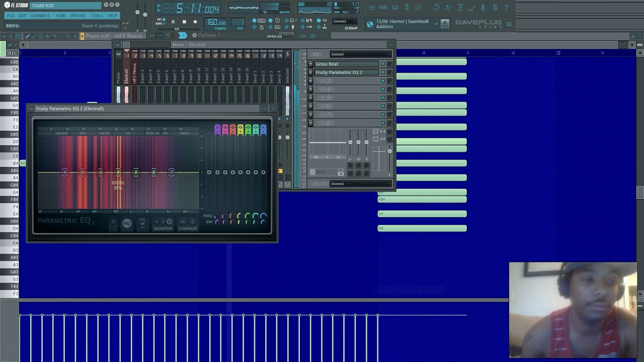Pause playback in the transport panel
Screen dimensions: 644x362
click(173, 22)
